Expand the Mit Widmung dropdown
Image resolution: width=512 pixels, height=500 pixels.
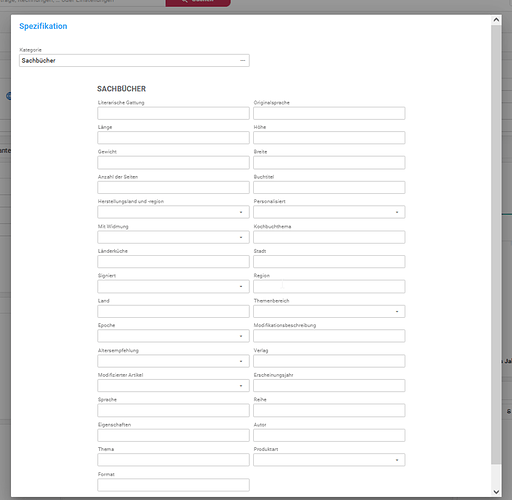173,237
